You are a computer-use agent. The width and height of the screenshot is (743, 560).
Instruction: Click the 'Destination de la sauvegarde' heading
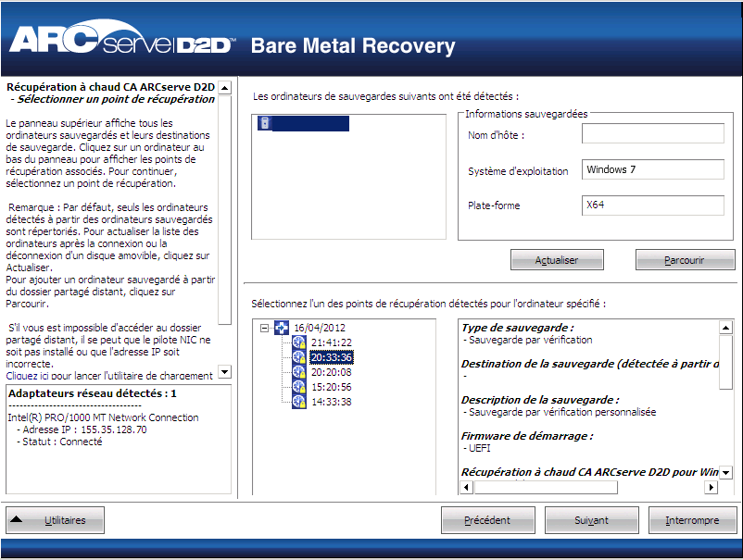click(590, 364)
